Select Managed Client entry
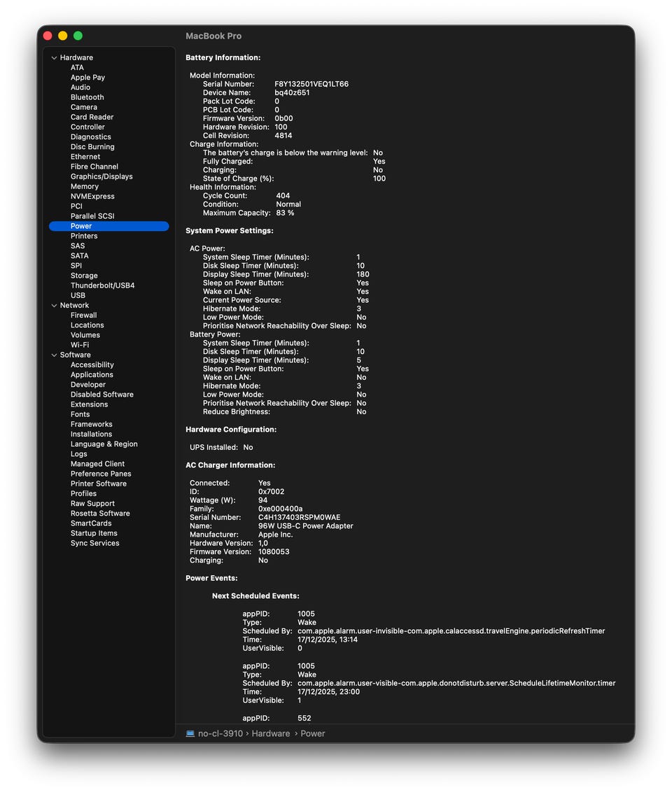The image size is (672, 792). click(x=97, y=464)
